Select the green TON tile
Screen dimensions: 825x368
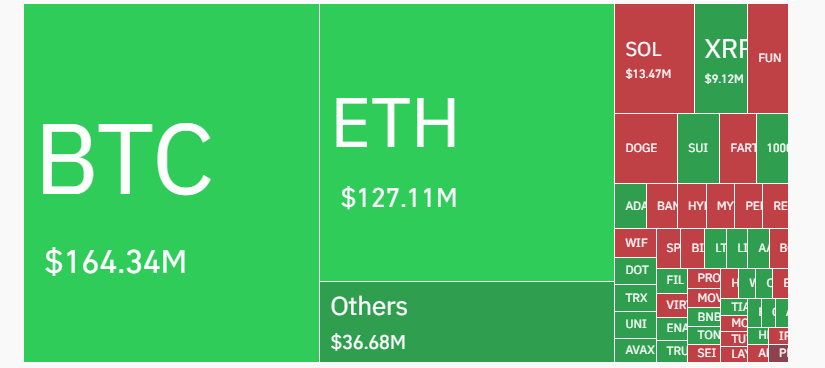coord(704,335)
